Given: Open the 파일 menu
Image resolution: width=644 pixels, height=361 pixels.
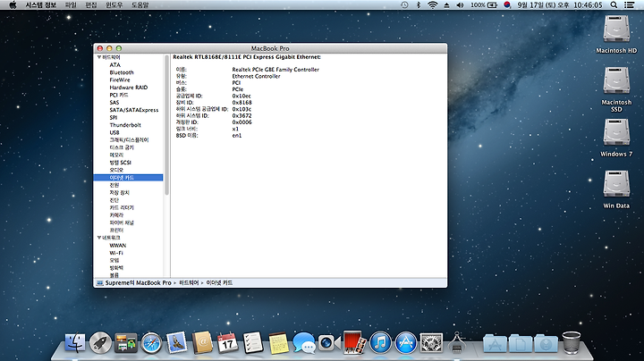Looking at the screenshot, I should [x=71, y=5].
